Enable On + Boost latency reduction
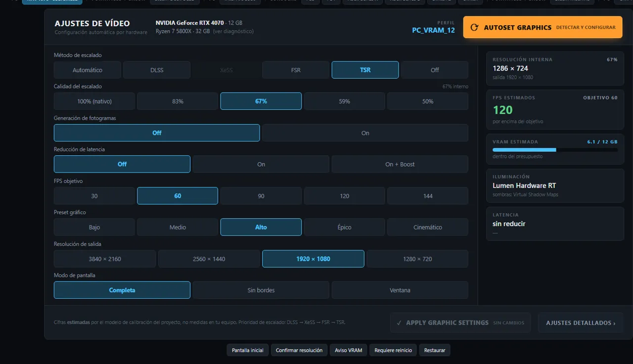633x364 pixels. [400, 164]
